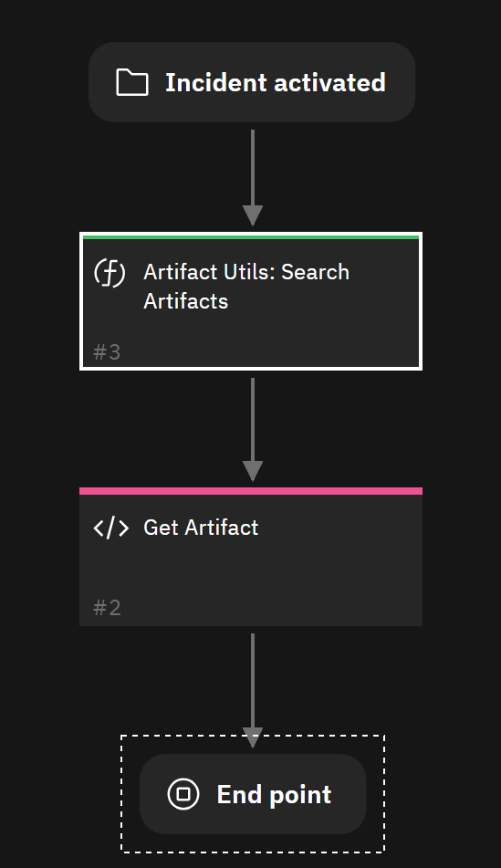Select the Get Artifact script node
Viewport: 501px width, 868px height.
(251, 557)
